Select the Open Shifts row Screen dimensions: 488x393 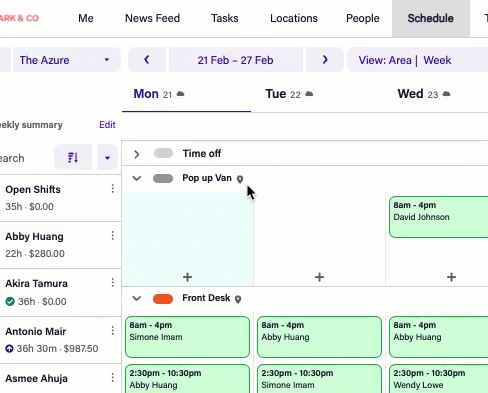click(x=60, y=198)
